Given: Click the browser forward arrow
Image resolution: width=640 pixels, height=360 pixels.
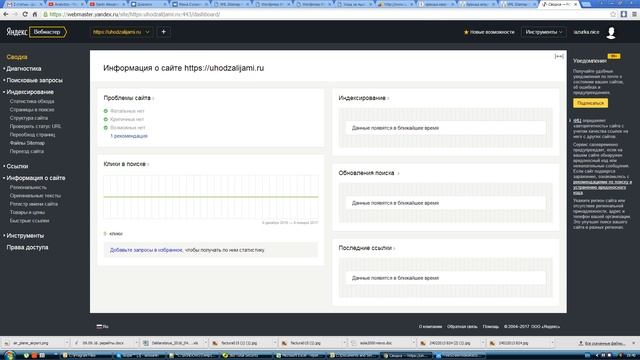Looking at the screenshot, I should pyautogui.click(x=15, y=14).
